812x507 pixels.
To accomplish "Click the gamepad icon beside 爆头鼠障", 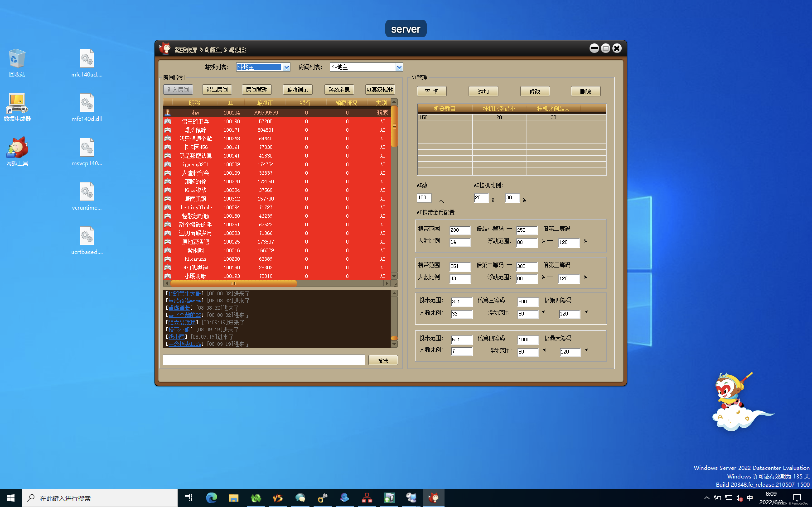I will click(167, 130).
